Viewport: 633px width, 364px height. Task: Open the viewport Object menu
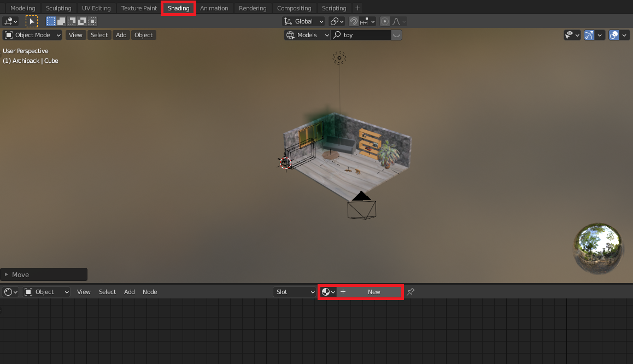(143, 35)
